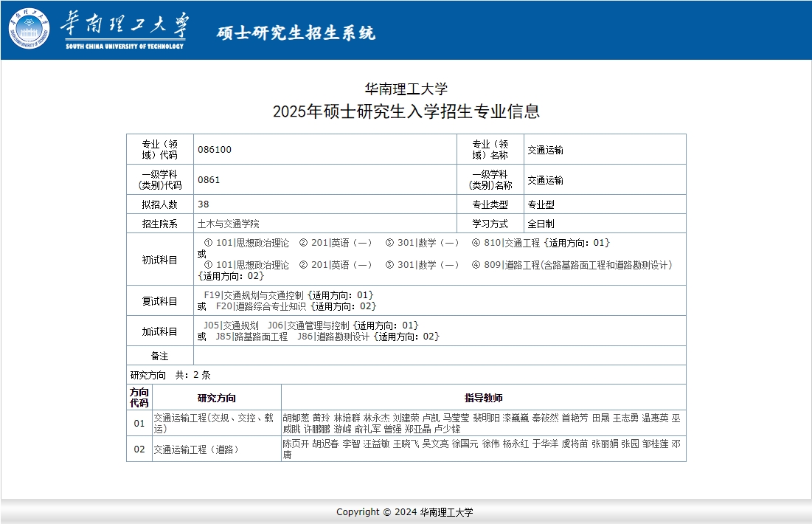Select the 2025年硕士研究生入学招生专业信息 title

click(406, 111)
